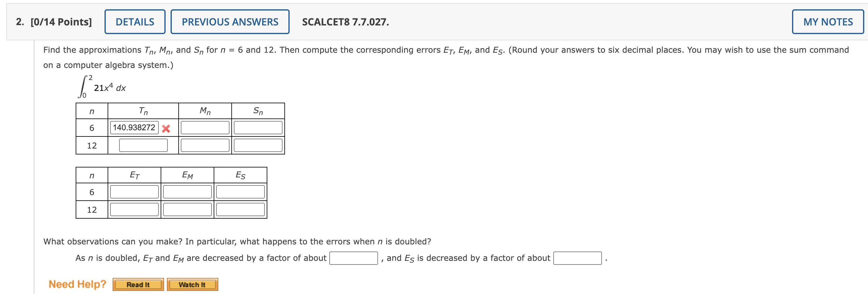This screenshot has width=868, height=294.
Task: Select the Sn input for n equals 12
Action: tap(258, 145)
